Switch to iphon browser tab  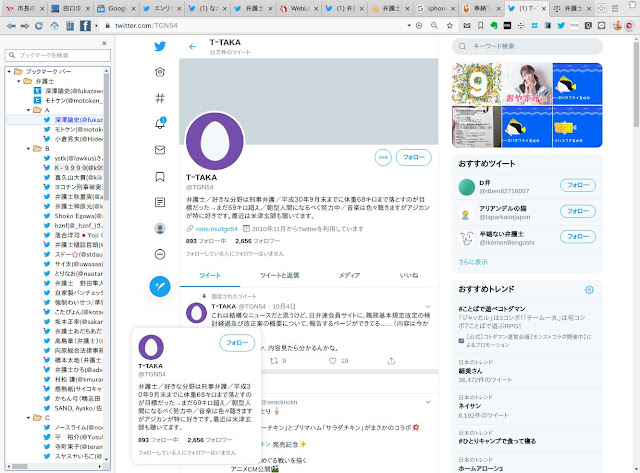[436, 8]
